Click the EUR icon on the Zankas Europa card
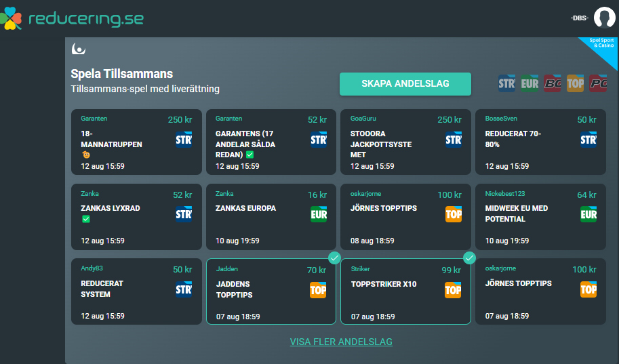The height and width of the screenshot is (364, 619). click(319, 214)
